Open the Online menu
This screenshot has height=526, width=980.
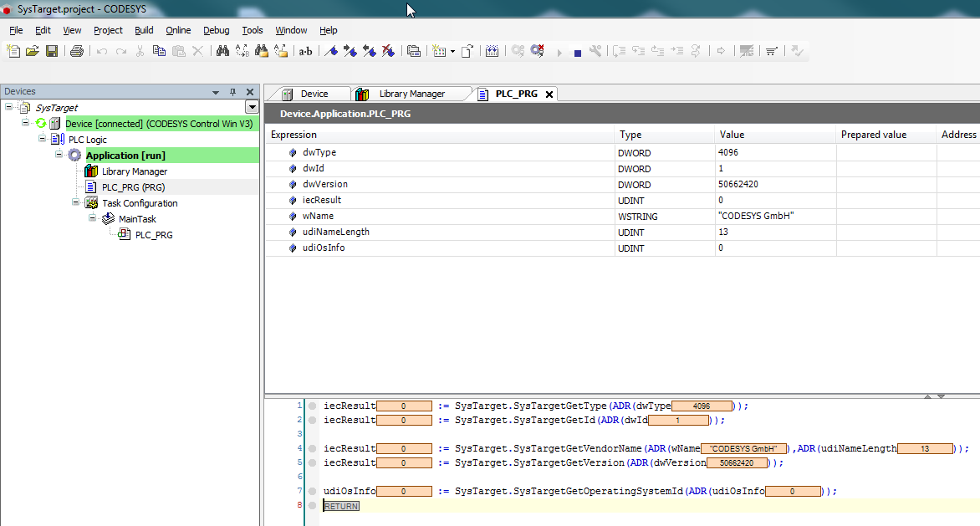pos(178,30)
